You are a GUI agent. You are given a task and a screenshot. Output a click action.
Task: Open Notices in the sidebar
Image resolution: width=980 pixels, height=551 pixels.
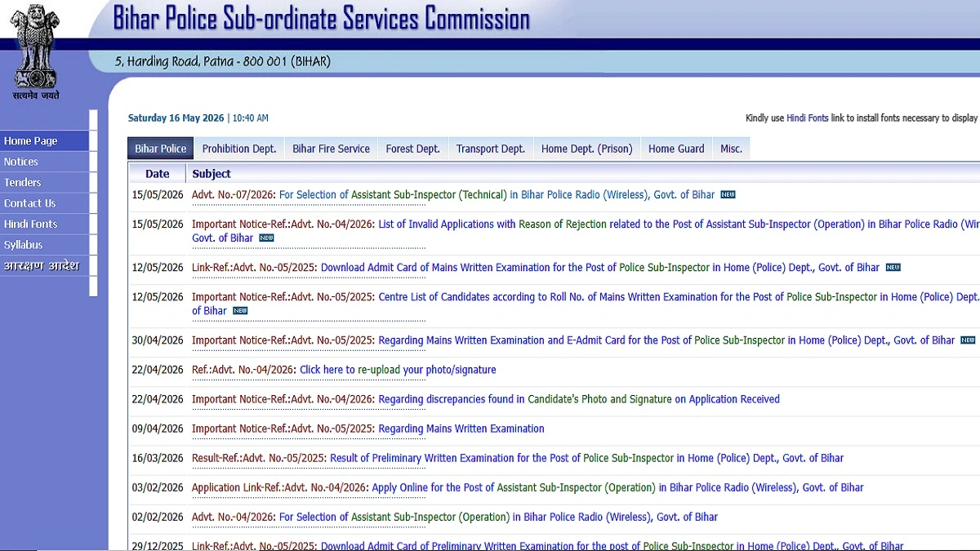pos(44,162)
